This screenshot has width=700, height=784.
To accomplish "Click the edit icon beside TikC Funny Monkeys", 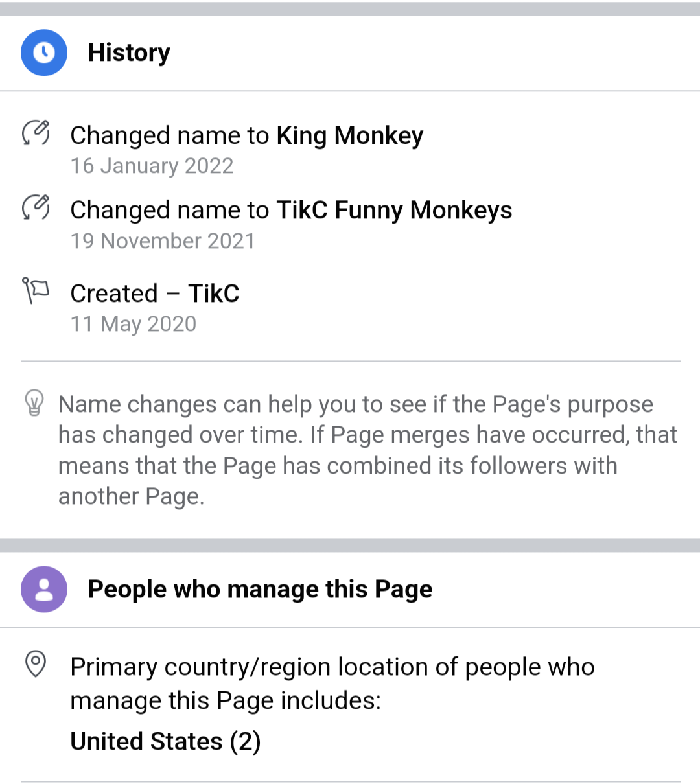I will pyautogui.click(x=36, y=207).
